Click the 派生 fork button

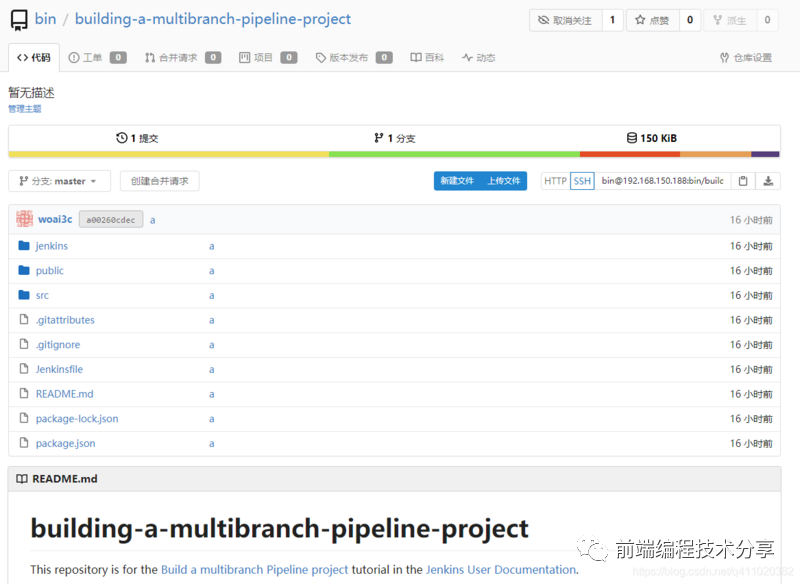(x=730, y=20)
